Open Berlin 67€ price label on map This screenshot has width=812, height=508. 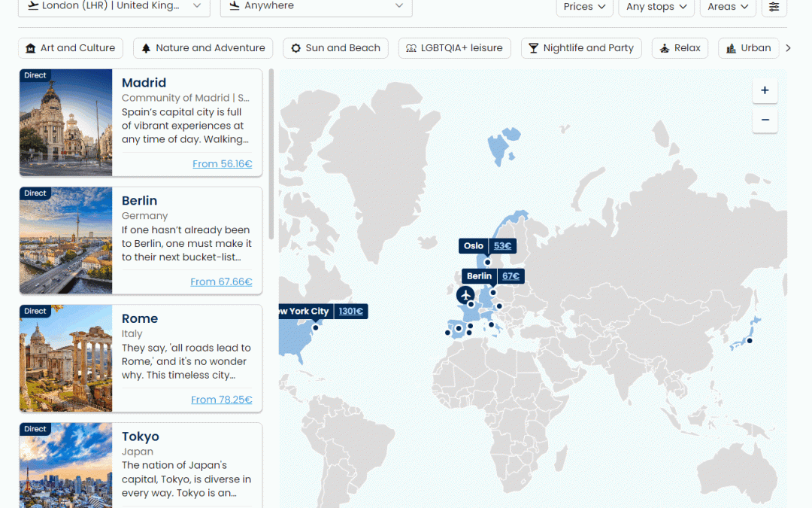point(511,276)
